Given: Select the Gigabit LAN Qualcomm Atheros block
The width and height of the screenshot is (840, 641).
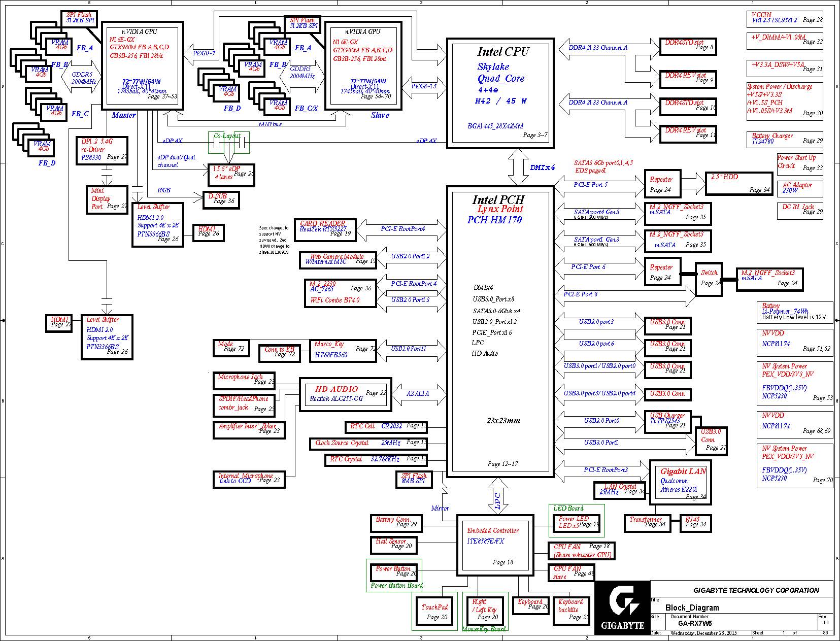Looking at the screenshot, I should [681, 482].
